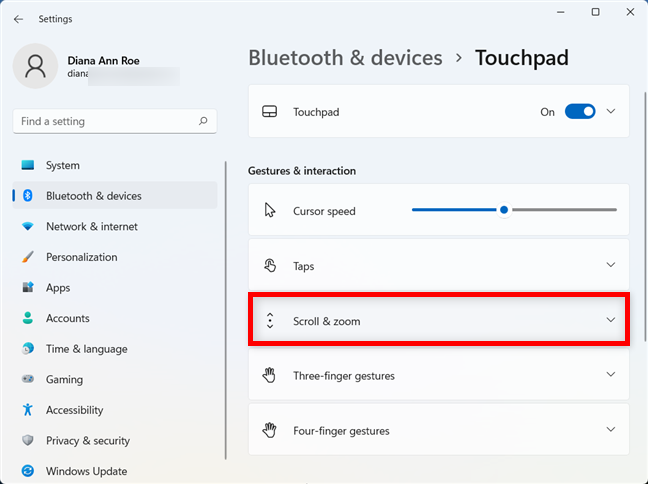Open the Apps category
Viewport: 648px width, 484px height.
point(115,287)
